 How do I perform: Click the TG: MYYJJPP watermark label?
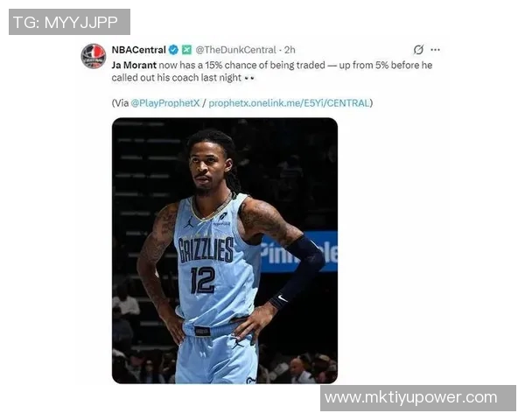point(69,22)
